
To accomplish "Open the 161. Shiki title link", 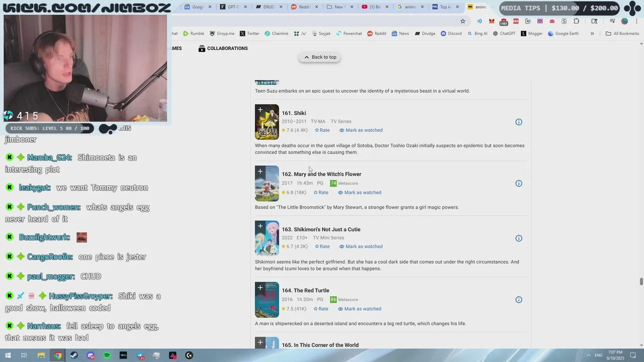I will (294, 113).
